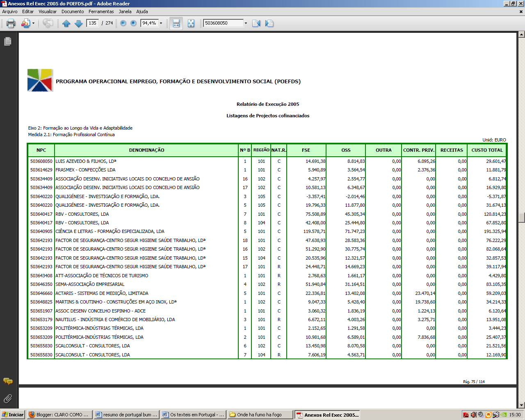Open the Visualizar menu
This screenshot has width=525, height=420.
[x=48, y=11]
